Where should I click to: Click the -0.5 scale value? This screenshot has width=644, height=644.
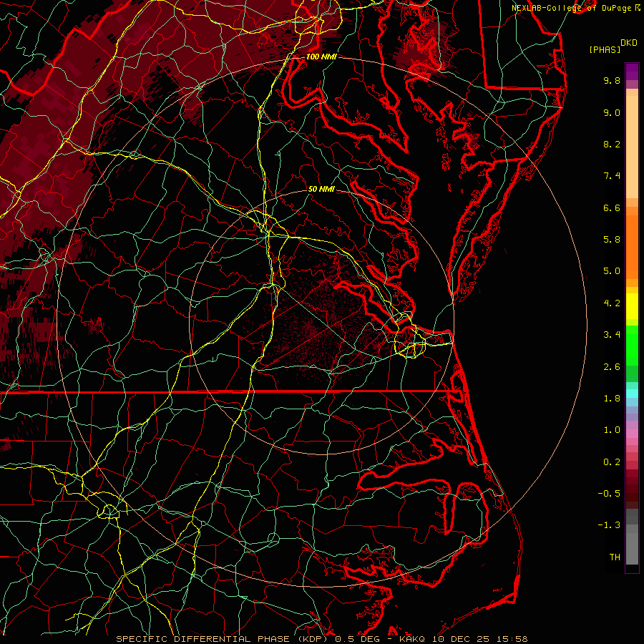609,494
